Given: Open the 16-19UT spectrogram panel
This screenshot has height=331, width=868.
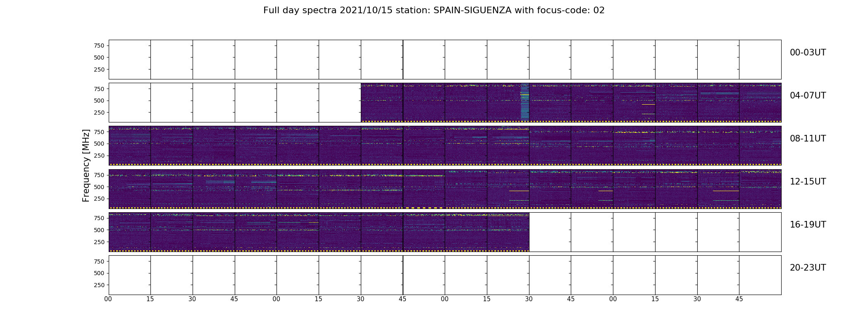Looking at the screenshot, I should pos(445,232).
